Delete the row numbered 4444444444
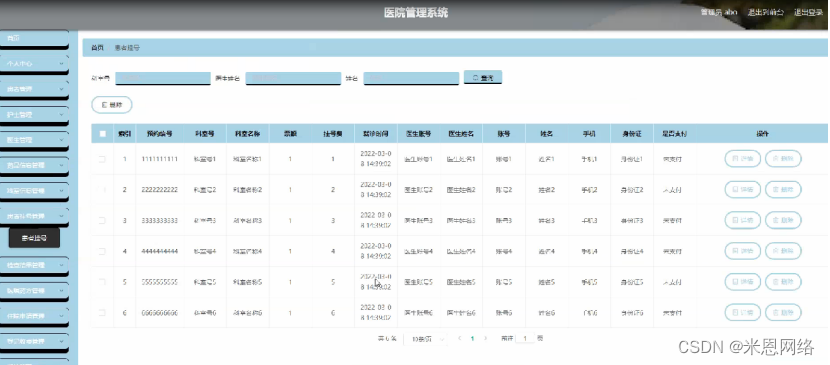 click(x=783, y=251)
